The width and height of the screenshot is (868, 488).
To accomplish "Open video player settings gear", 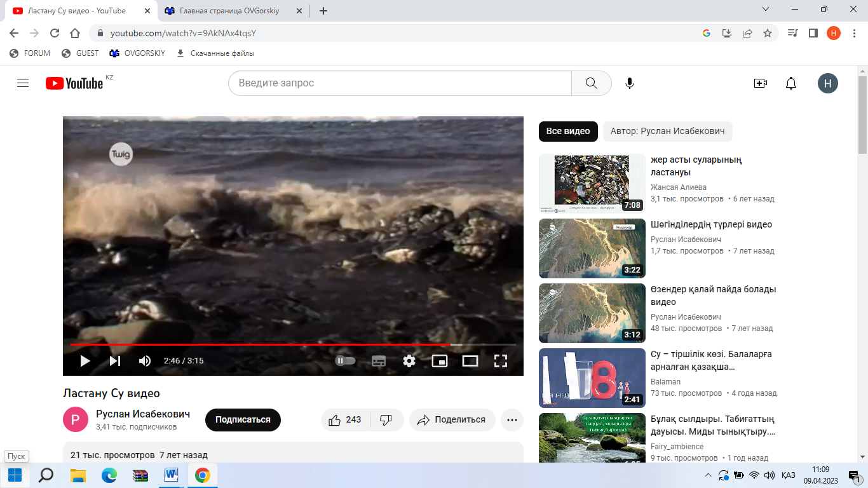I will [409, 361].
